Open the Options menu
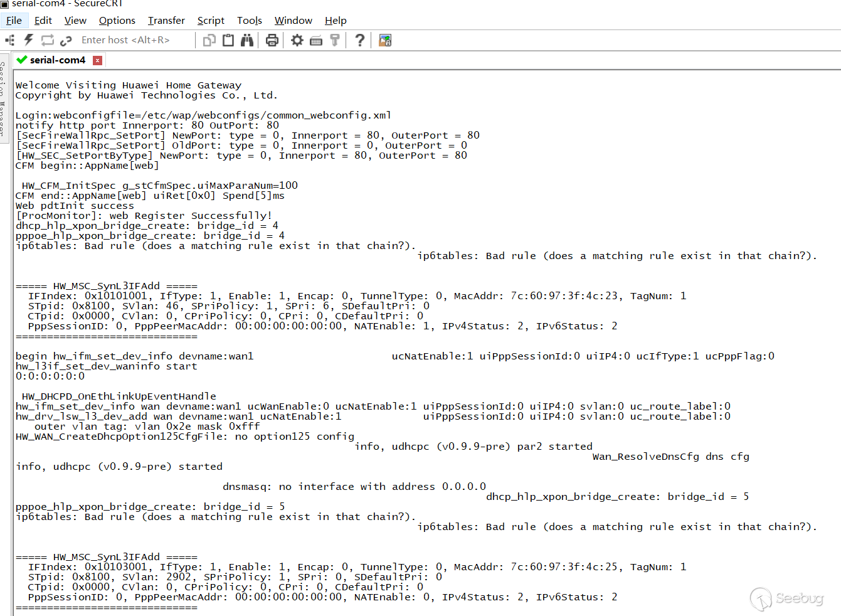 tap(117, 21)
